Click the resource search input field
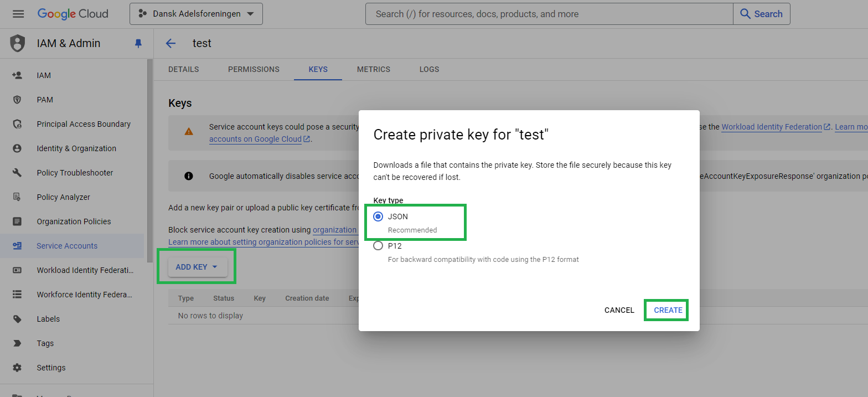868x397 pixels. pyautogui.click(x=549, y=14)
